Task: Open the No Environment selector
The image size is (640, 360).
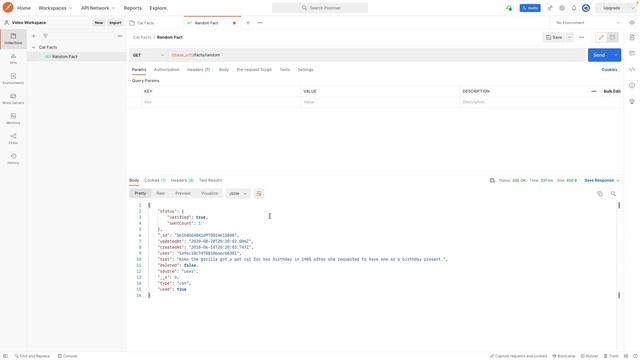Action: coord(588,23)
